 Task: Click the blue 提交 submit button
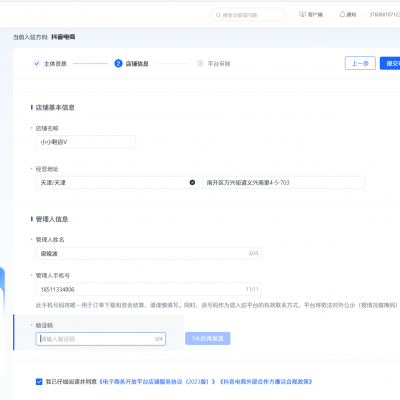click(390, 63)
